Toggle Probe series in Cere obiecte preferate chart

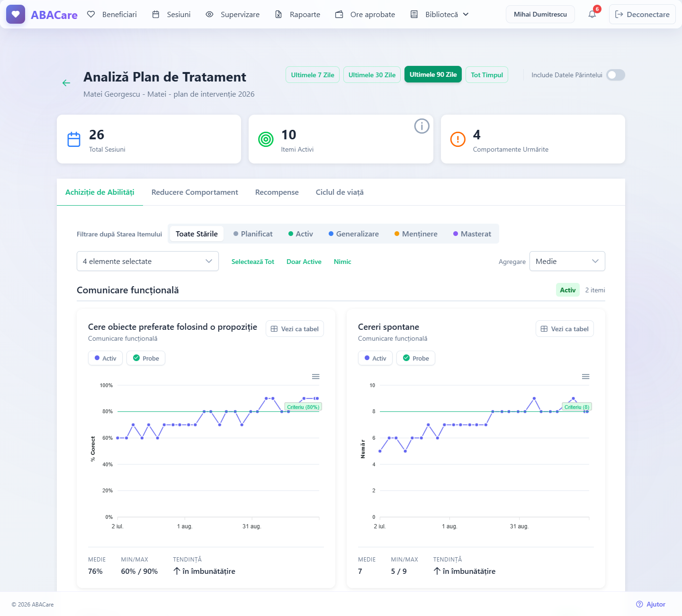coord(146,358)
